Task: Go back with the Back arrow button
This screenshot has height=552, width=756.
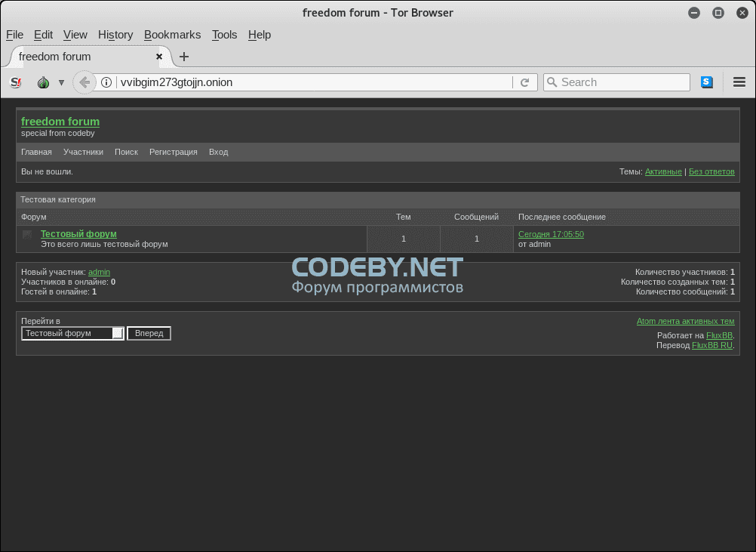Action: [85, 82]
